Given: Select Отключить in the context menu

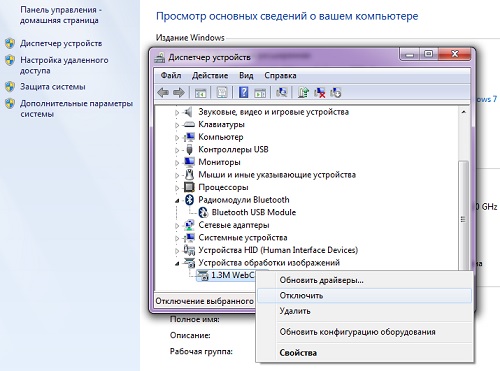Looking at the screenshot, I should tap(364, 296).
